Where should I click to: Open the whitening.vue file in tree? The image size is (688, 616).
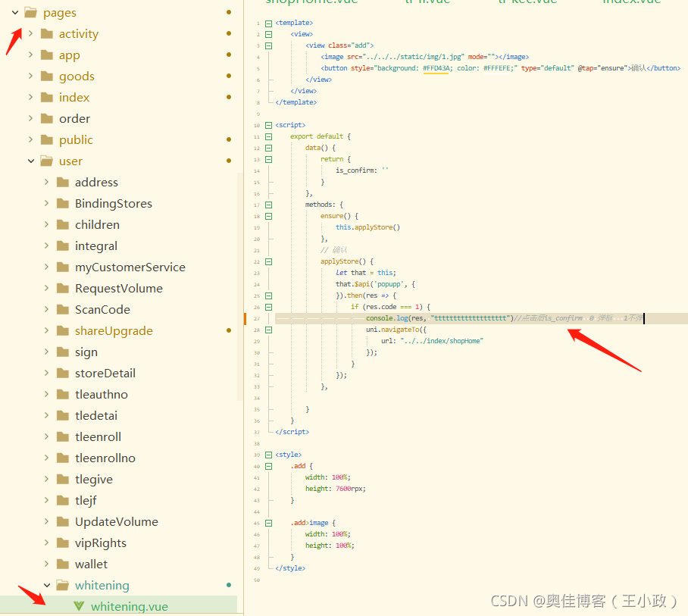pyautogui.click(x=118, y=606)
